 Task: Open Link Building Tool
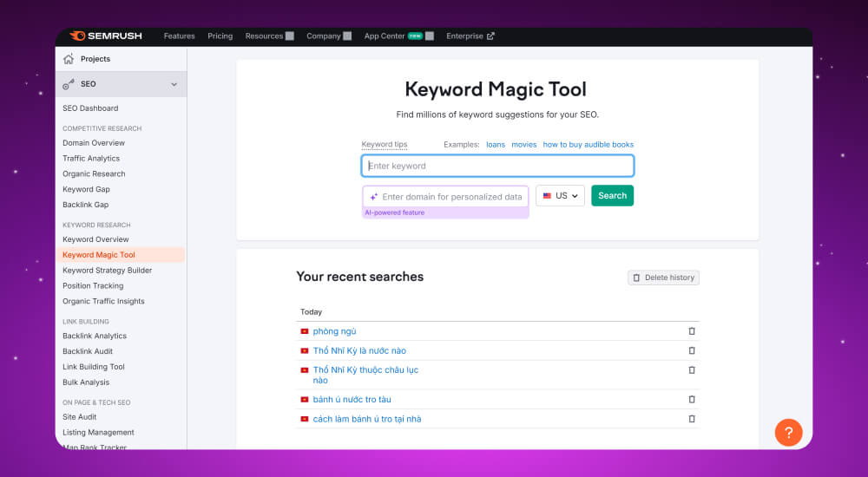94,367
